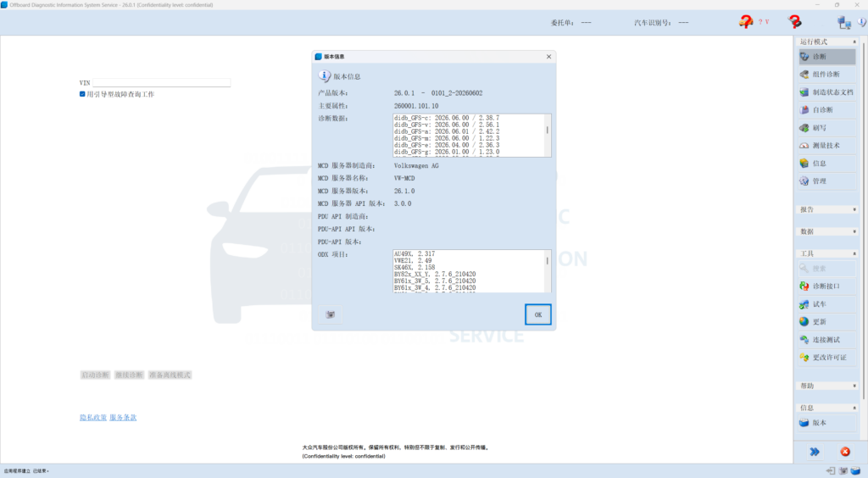Click the Volkswagen AG manufacturer value
The height and width of the screenshot is (478, 868).
click(x=416, y=165)
